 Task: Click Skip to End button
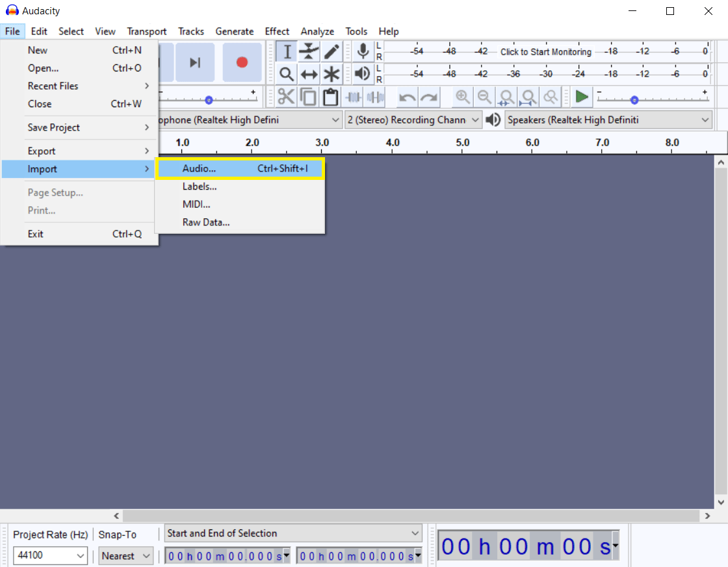[195, 62]
